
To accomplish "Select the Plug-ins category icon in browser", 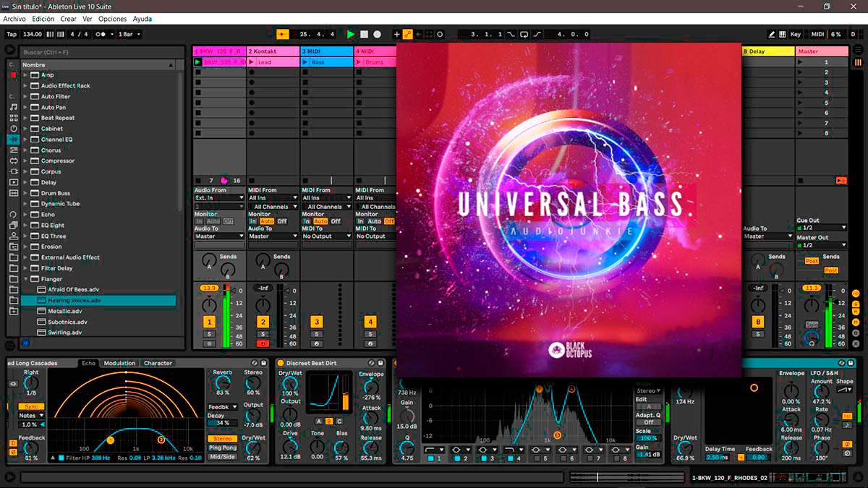I will coord(14,171).
